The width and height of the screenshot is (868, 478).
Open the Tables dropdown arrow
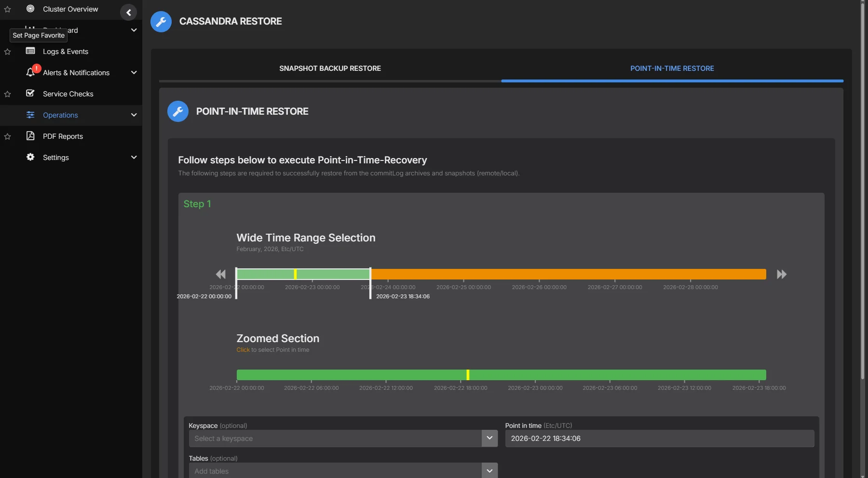click(489, 470)
